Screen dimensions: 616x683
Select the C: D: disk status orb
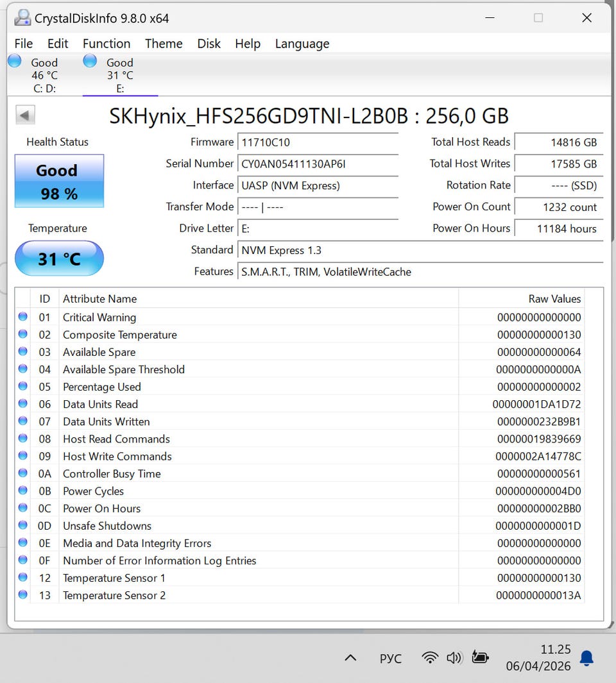15,62
